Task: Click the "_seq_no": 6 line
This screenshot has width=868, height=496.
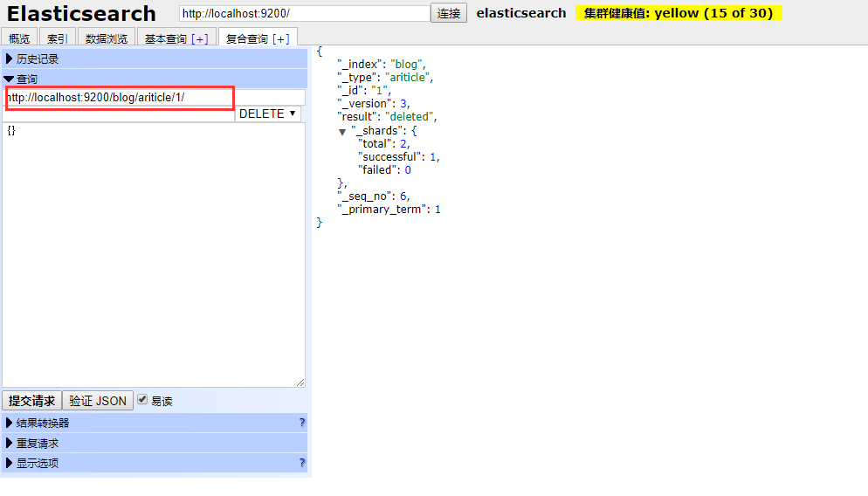Action: click(x=374, y=196)
